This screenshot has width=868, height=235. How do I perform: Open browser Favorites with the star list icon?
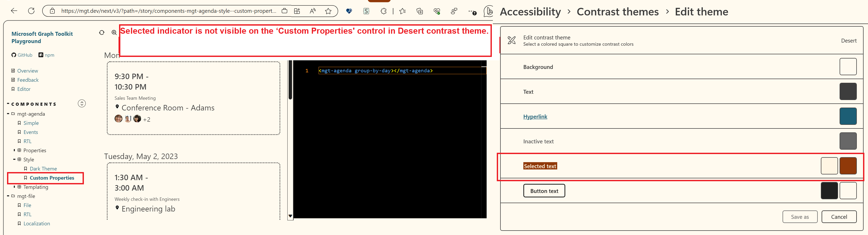coord(402,11)
